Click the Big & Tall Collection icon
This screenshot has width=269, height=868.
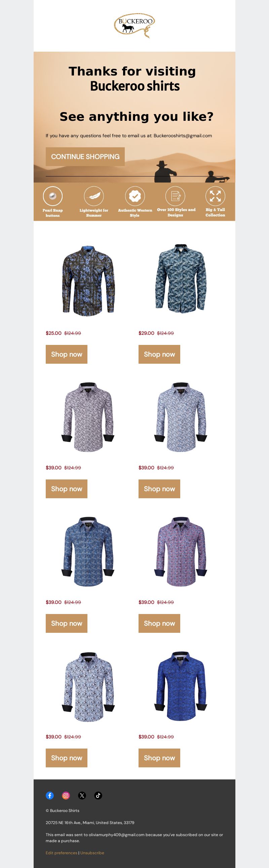215,196
